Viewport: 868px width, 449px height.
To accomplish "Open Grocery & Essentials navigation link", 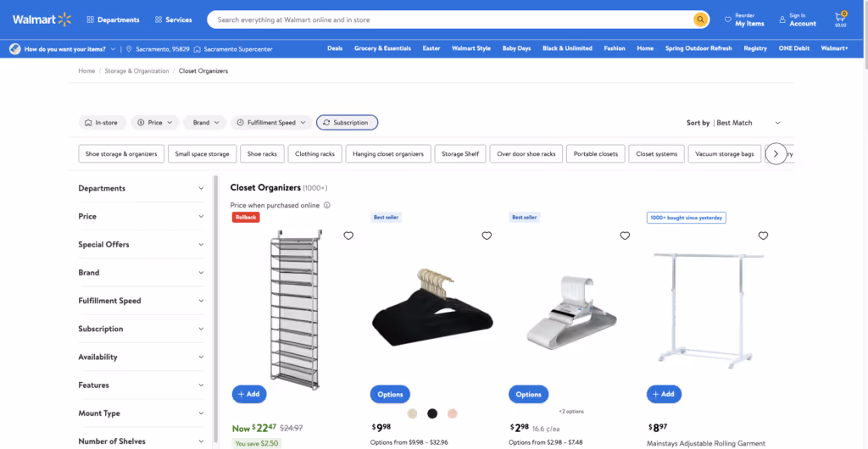I will pos(382,48).
